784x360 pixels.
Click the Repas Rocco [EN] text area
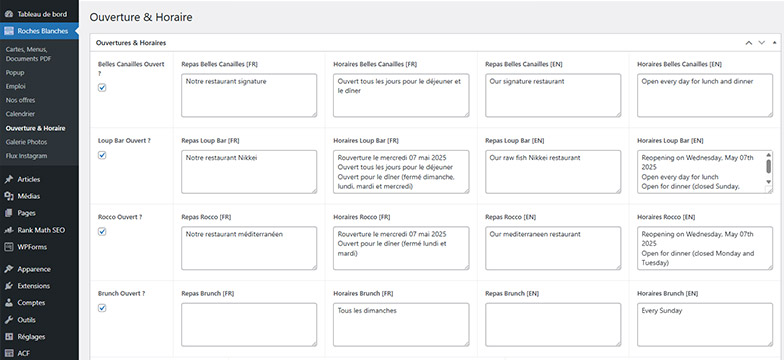coord(553,248)
